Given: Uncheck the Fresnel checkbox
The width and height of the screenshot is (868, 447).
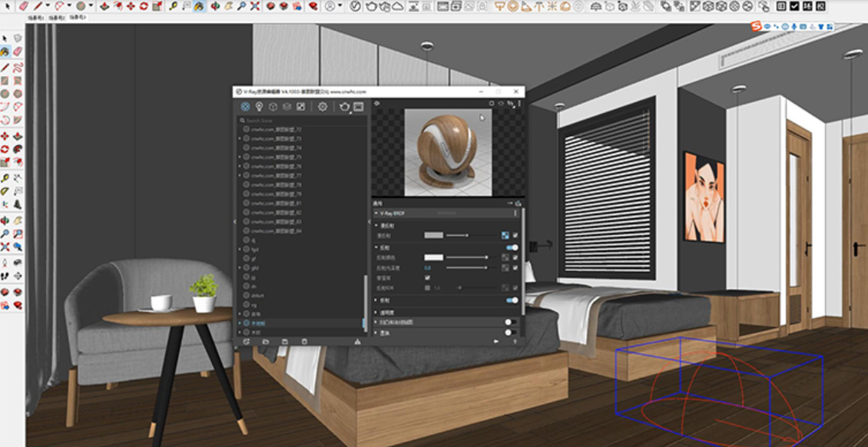Looking at the screenshot, I should click(x=427, y=278).
